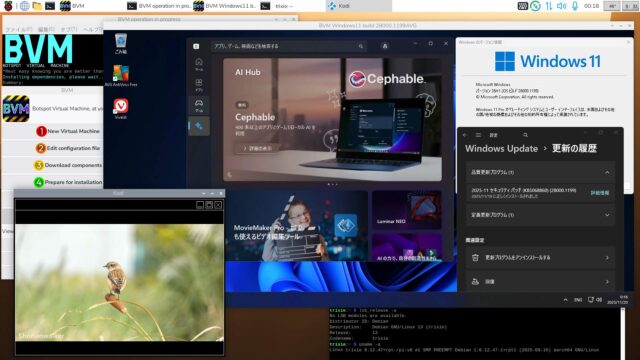
Task: Click the Kodi inner restore button
Action: [x=209, y=205]
